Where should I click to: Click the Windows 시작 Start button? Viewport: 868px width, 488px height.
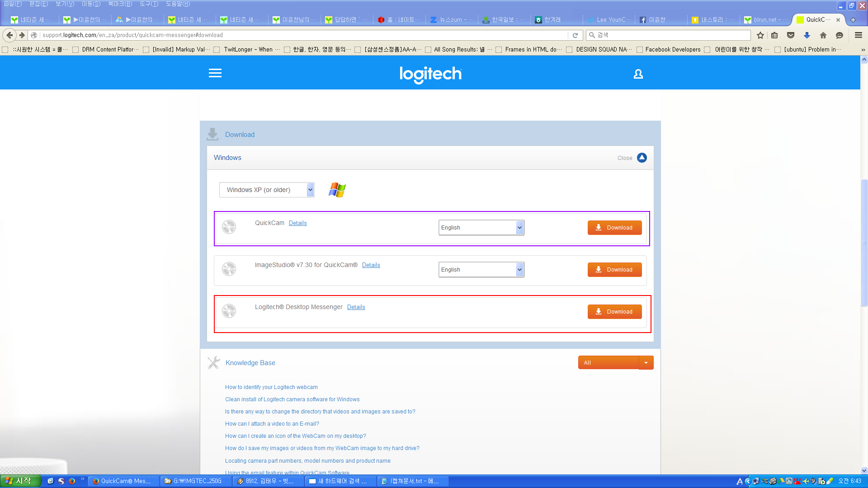tap(20, 481)
